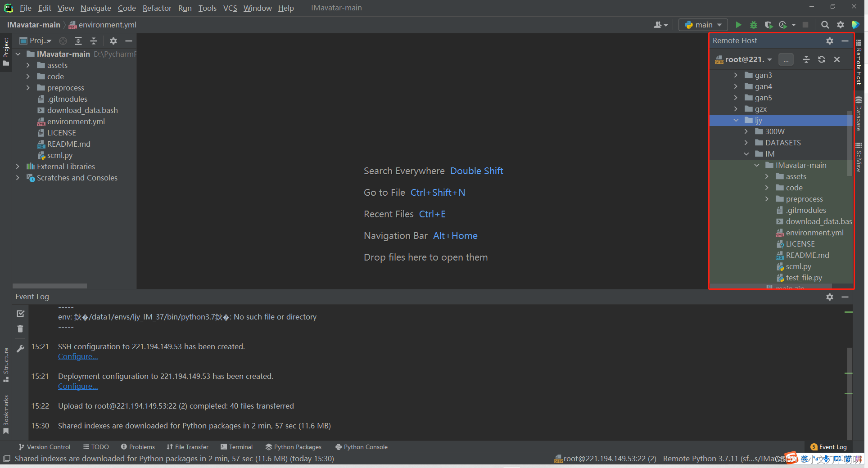Open the Database side tab
868x468 pixels.
point(859,113)
